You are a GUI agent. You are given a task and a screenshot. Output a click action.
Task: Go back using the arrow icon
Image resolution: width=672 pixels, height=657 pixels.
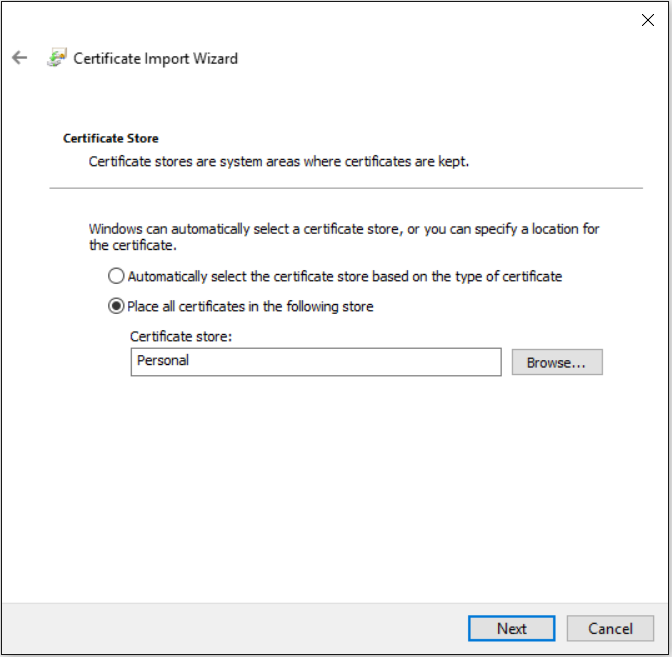[19, 57]
